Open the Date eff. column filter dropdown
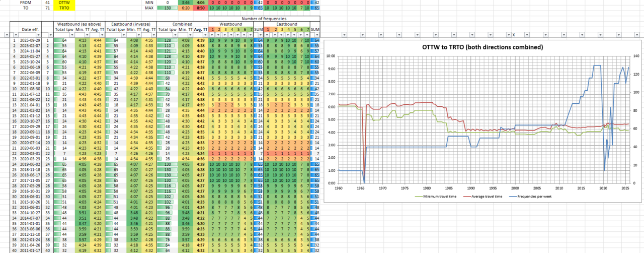 point(39,35)
